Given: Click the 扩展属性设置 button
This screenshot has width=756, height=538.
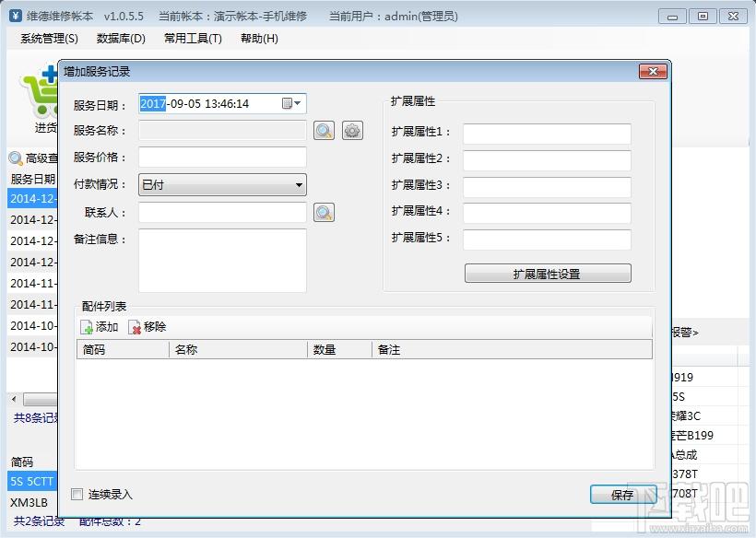Looking at the screenshot, I should 548,274.
